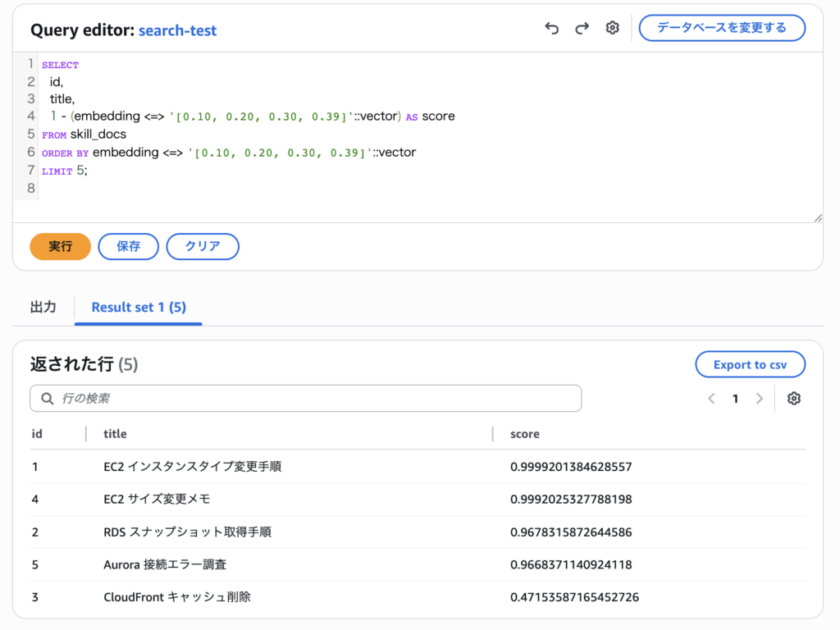
Task: Open the search-test database link
Action: [177, 30]
